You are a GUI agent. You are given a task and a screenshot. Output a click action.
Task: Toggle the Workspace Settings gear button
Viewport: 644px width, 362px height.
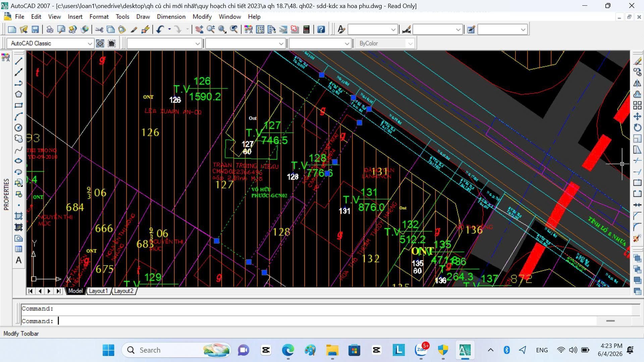click(100, 44)
